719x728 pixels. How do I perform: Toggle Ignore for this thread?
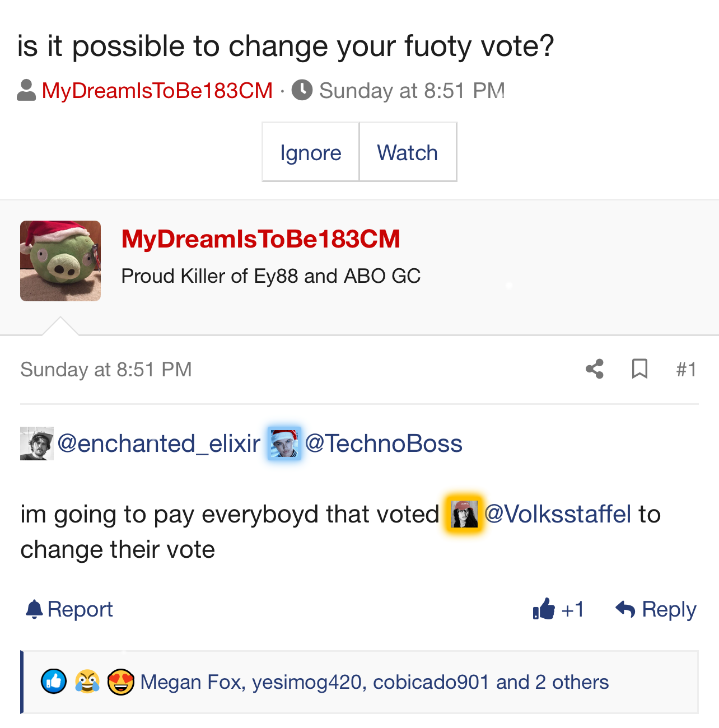pyautogui.click(x=310, y=152)
